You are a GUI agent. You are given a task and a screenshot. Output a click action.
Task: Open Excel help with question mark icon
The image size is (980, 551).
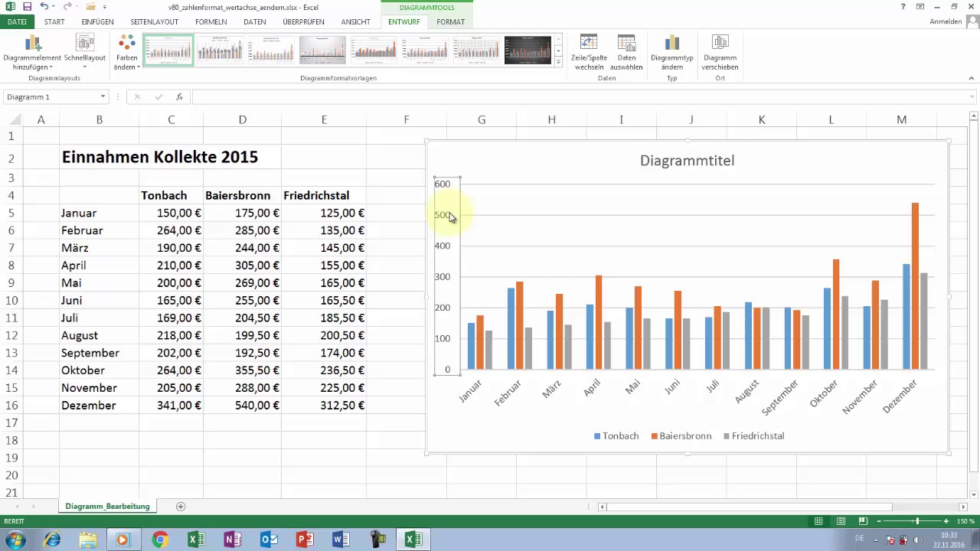click(x=903, y=7)
